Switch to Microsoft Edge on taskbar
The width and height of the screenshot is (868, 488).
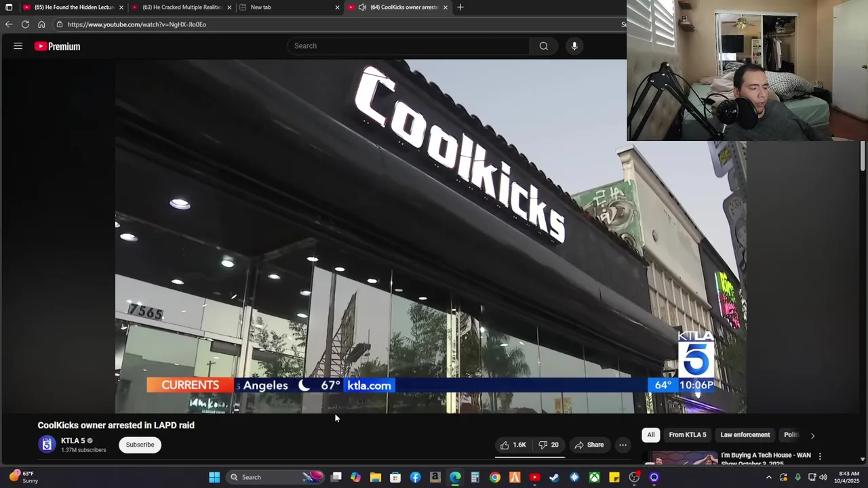click(455, 477)
